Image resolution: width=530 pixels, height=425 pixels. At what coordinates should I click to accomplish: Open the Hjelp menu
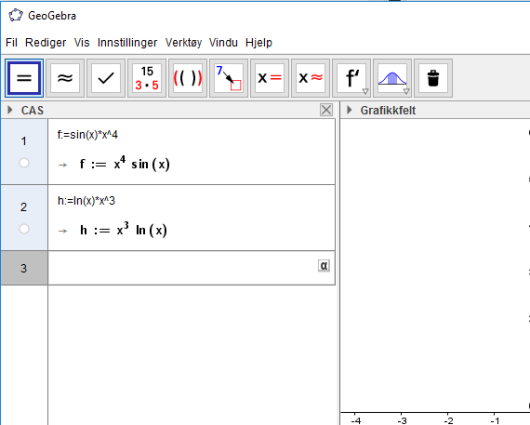click(259, 43)
